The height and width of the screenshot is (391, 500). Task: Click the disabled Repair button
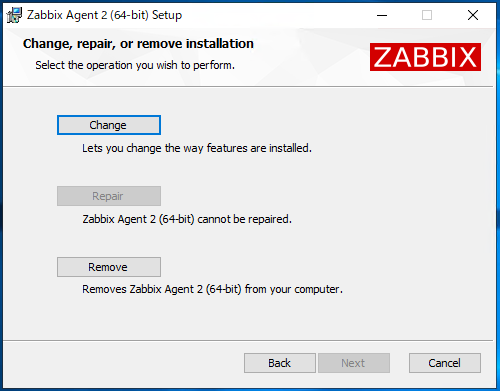pyautogui.click(x=109, y=196)
